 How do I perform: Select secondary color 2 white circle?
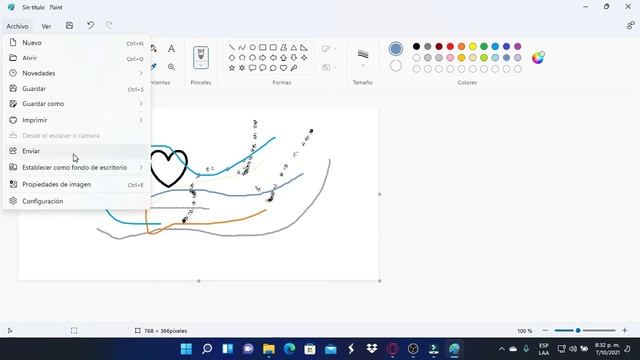(x=396, y=66)
